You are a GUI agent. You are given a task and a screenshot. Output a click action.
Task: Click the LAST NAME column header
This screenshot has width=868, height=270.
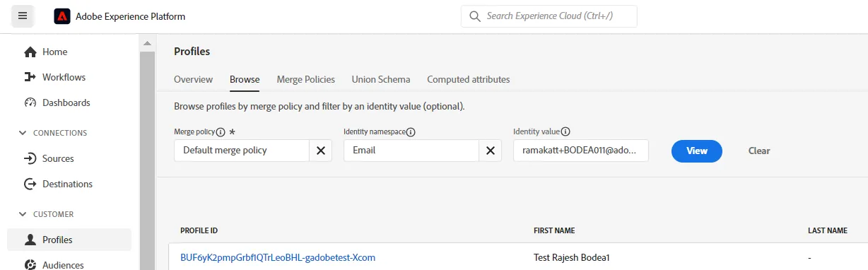pyautogui.click(x=828, y=230)
